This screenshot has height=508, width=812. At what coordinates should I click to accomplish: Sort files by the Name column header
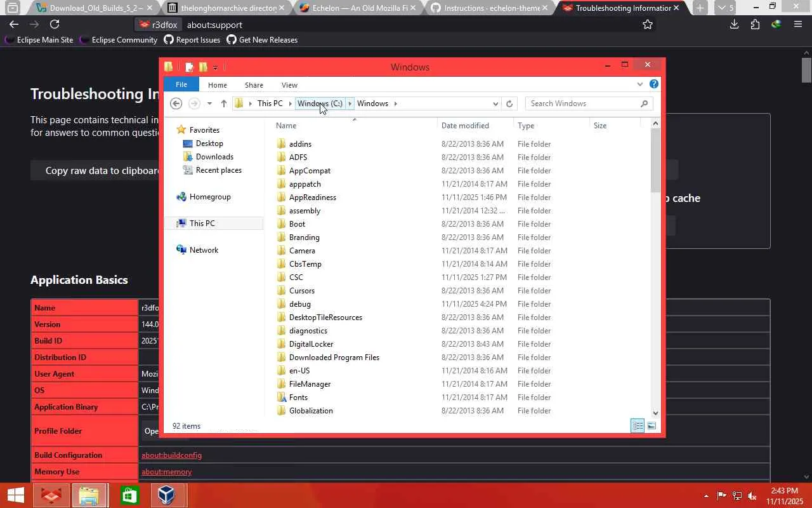354,126
